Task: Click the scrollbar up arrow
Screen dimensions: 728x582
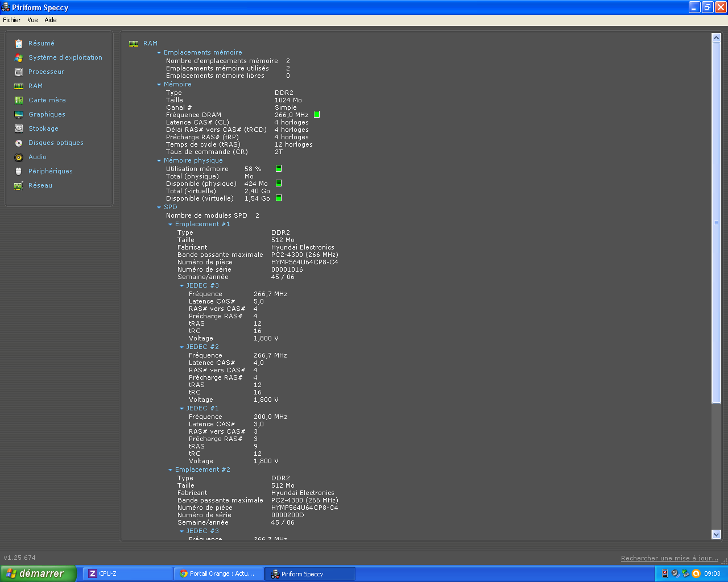Action: click(x=716, y=38)
